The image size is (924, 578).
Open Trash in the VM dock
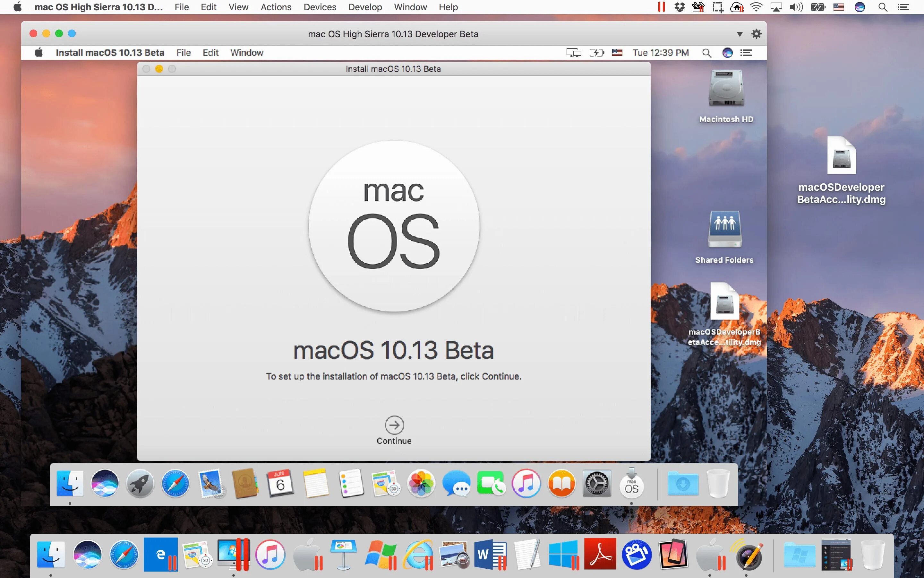pyautogui.click(x=718, y=483)
